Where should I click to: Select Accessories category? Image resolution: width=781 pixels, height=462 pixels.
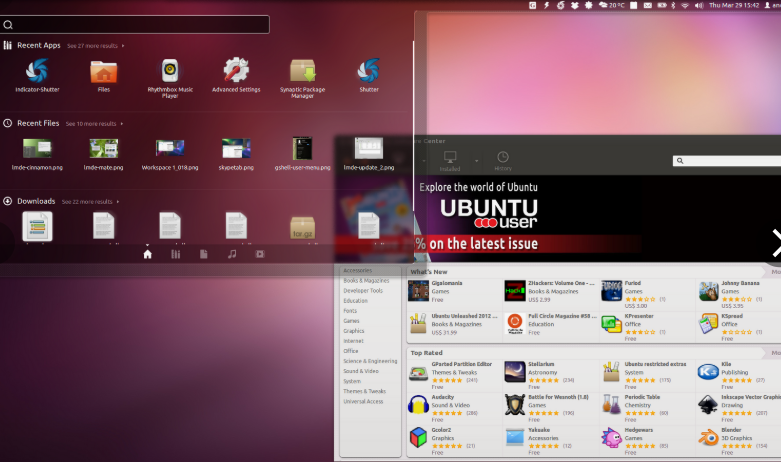[x=358, y=270]
